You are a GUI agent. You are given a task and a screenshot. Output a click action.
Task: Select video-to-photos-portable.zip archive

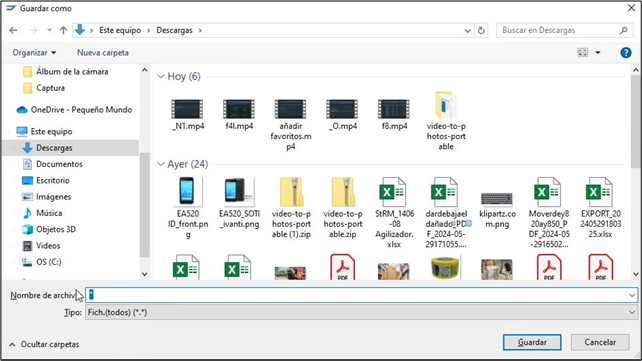(342, 208)
